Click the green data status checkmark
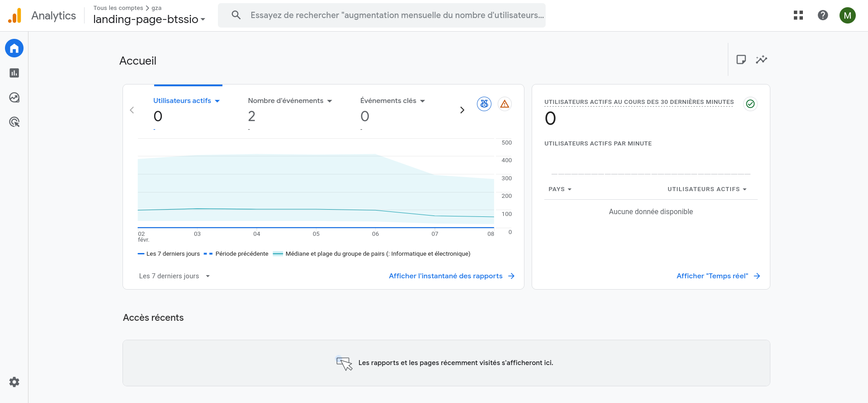 pos(750,104)
